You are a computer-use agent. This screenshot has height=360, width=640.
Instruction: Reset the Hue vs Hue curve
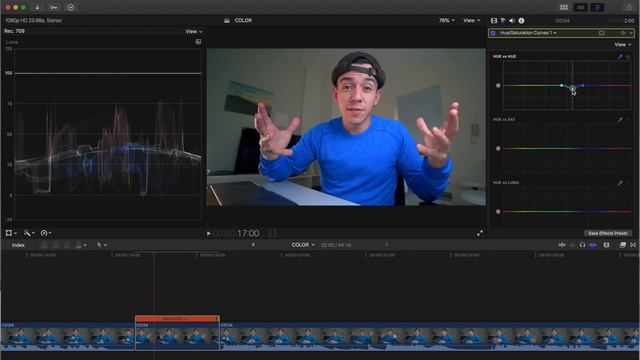(629, 57)
